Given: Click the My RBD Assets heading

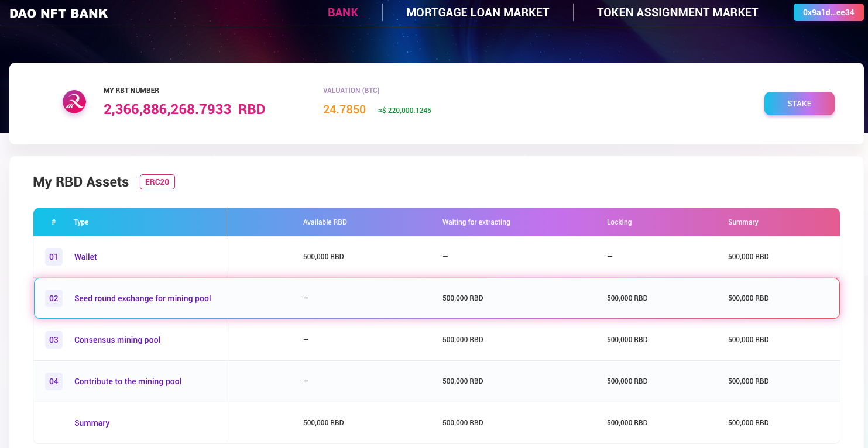Looking at the screenshot, I should pos(81,182).
